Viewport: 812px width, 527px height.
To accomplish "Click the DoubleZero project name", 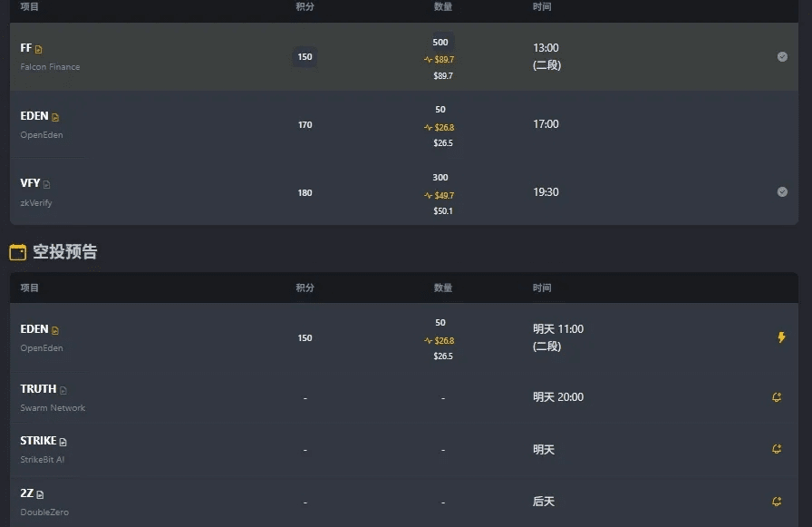I will point(44,512).
